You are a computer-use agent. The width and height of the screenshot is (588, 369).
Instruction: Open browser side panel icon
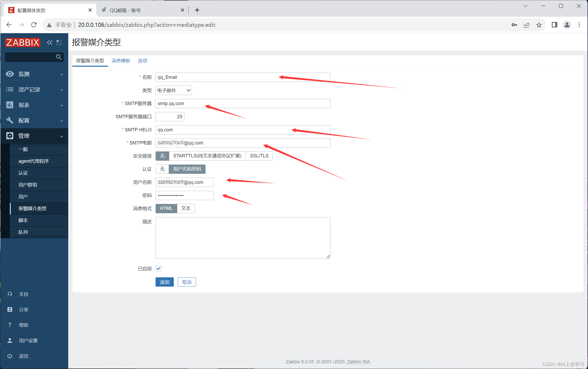coord(555,25)
